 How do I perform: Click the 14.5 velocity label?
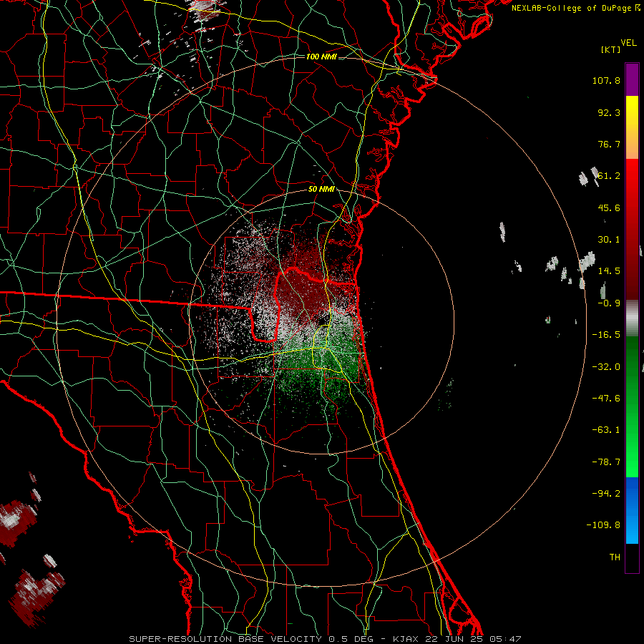(x=609, y=271)
